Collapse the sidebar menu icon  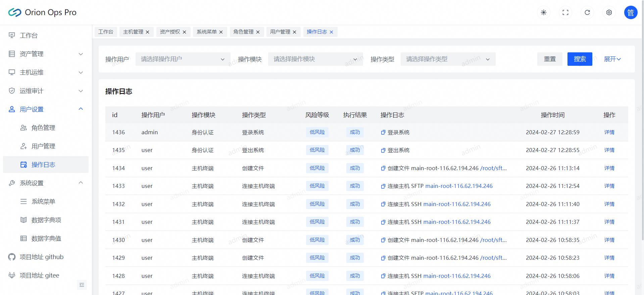point(82,285)
